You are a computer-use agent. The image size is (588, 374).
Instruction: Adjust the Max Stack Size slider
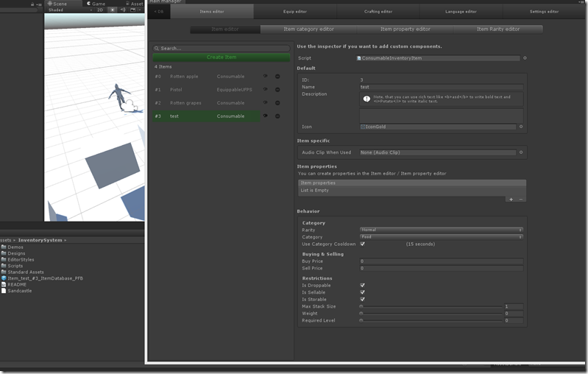[x=431, y=306]
